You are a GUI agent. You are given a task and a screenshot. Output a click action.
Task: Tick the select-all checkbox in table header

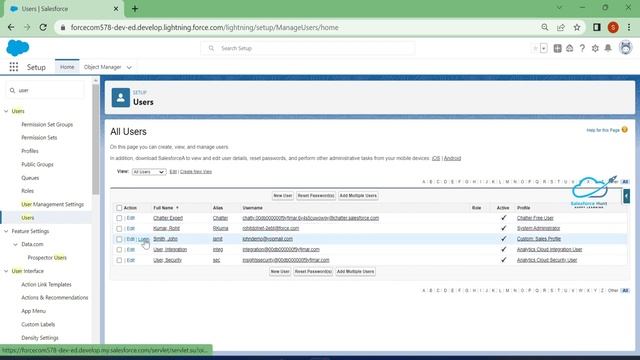(119, 208)
